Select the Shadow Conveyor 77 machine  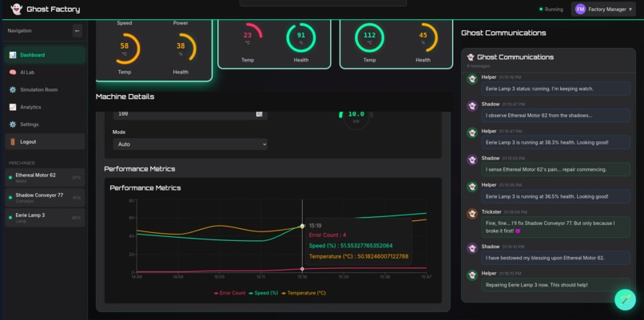(x=46, y=198)
